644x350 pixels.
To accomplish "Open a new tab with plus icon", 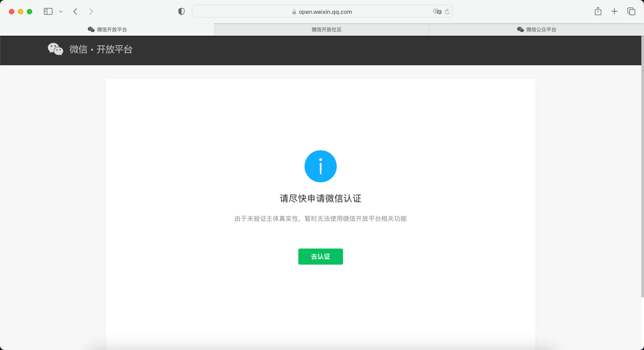I will coord(614,12).
